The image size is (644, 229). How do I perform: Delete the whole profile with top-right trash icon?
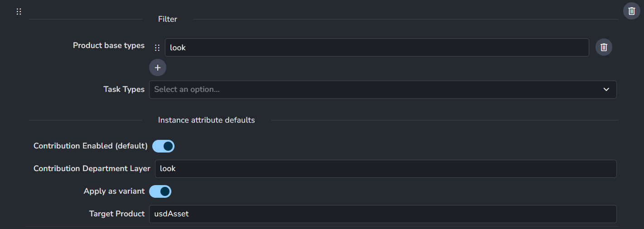631,11
